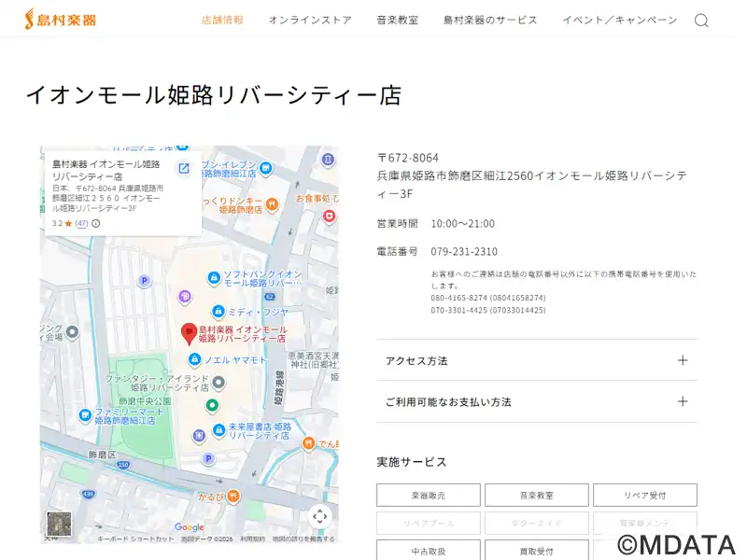The height and width of the screenshot is (560, 747).
Task: Click the Shimamura Gakki logo
Action: 61,20
